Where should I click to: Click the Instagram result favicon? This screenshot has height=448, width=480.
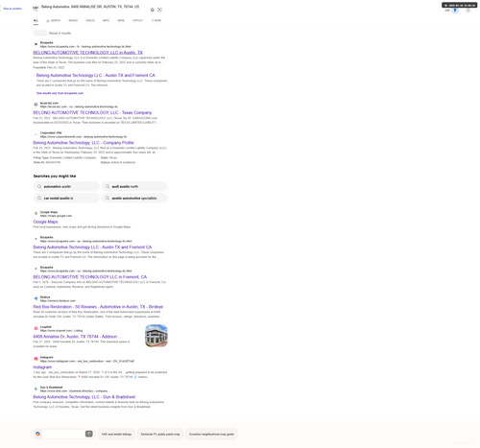coord(36,359)
